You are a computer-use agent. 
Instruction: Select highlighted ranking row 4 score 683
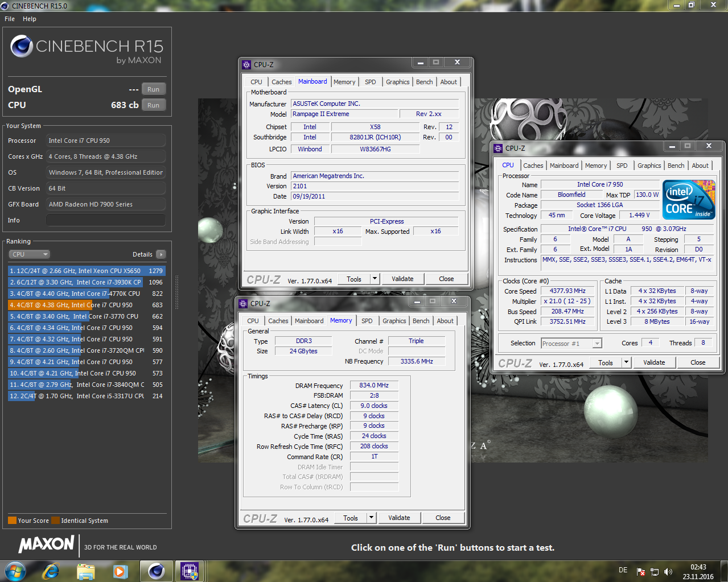87,305
